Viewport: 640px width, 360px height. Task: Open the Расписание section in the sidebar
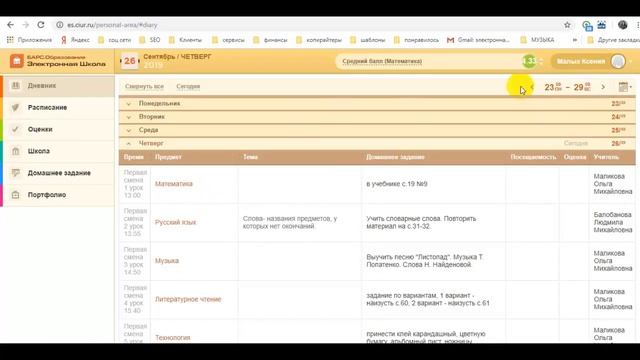pos(59,107)
